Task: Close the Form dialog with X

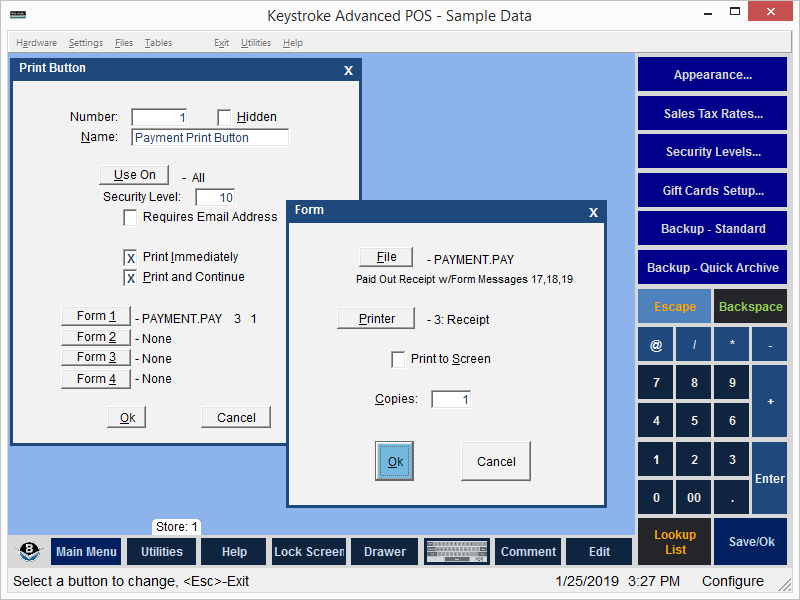Action: [593, 212]
